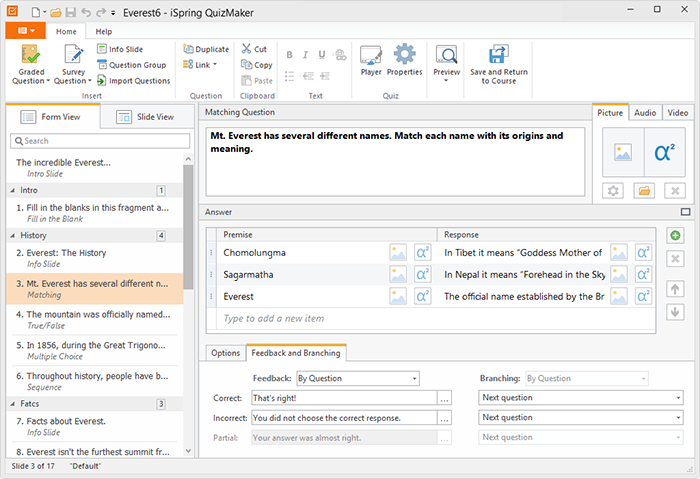
Task: Browse for picture file with folder icon
Action: (644, 191)
